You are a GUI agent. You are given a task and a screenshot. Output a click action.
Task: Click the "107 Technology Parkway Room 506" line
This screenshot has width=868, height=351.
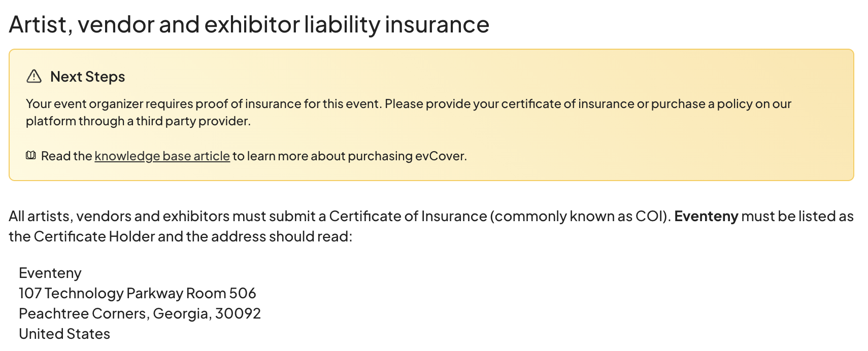137,294
